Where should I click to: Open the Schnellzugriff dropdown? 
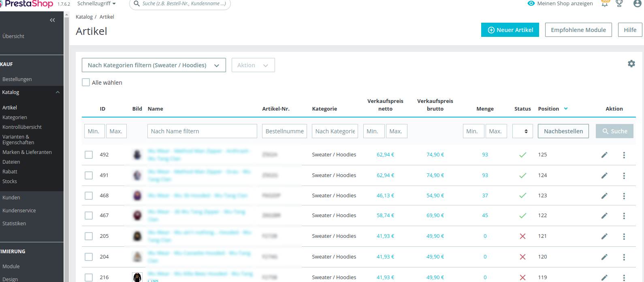tap(96, 4)
